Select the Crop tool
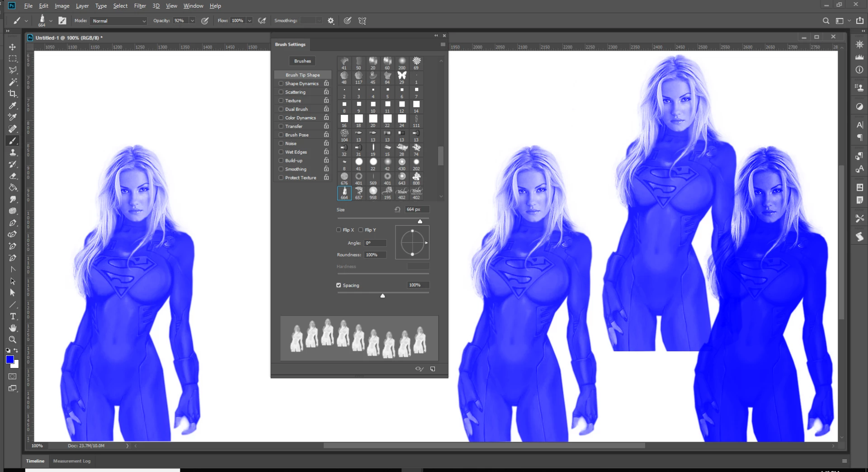868x472 pixels. click(x=13, y=94)
